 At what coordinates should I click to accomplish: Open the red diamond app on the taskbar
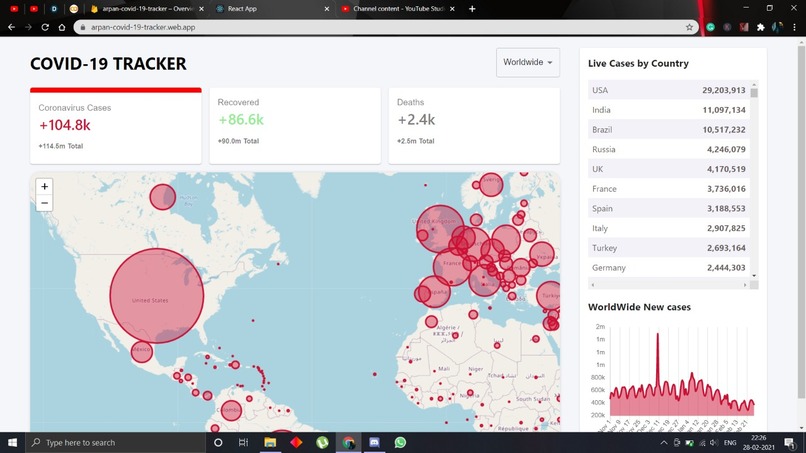(296, 442)
